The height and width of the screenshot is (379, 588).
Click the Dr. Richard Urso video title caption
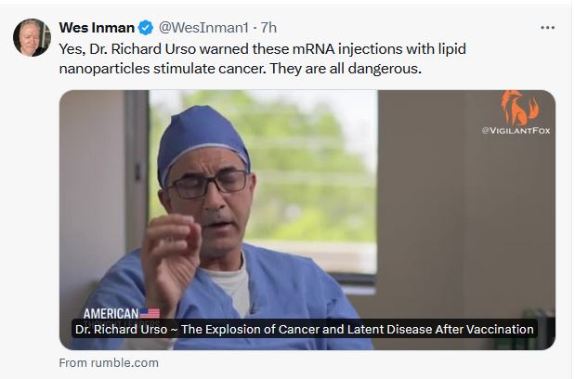(x=304, y=329)
